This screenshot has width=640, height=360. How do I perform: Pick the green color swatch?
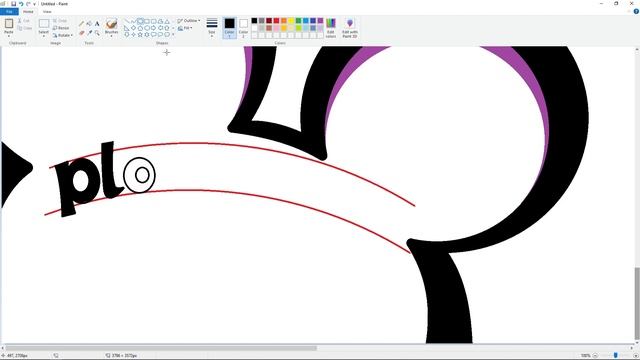point(298,20)
